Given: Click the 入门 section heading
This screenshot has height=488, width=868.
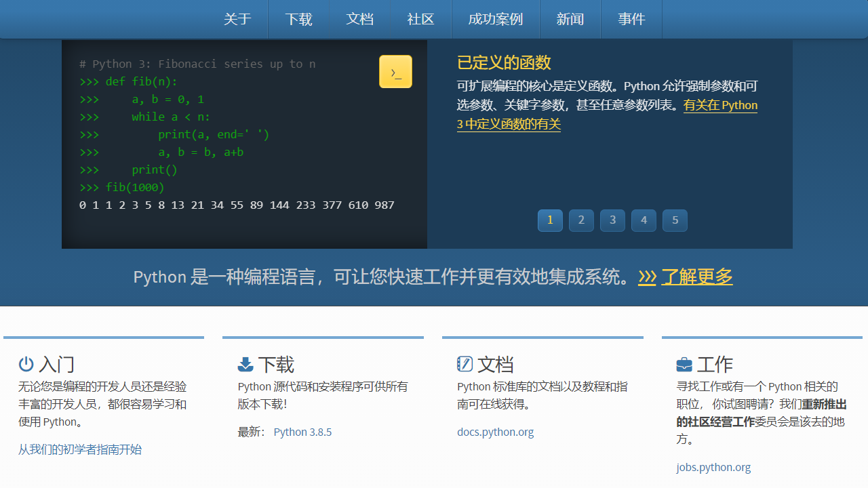Looking at the screenshot, I should [56, 365].
